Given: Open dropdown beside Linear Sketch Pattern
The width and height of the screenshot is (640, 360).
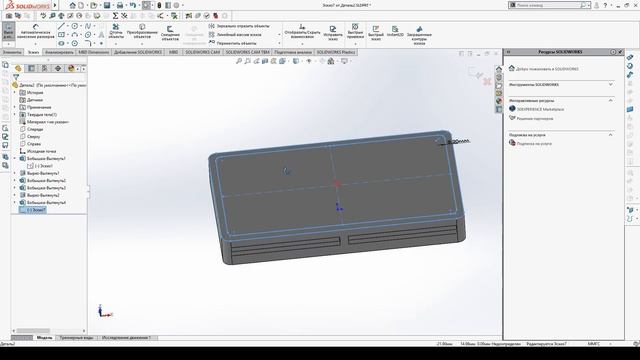Looking at the screenshot, I should [x=280, y=35].
